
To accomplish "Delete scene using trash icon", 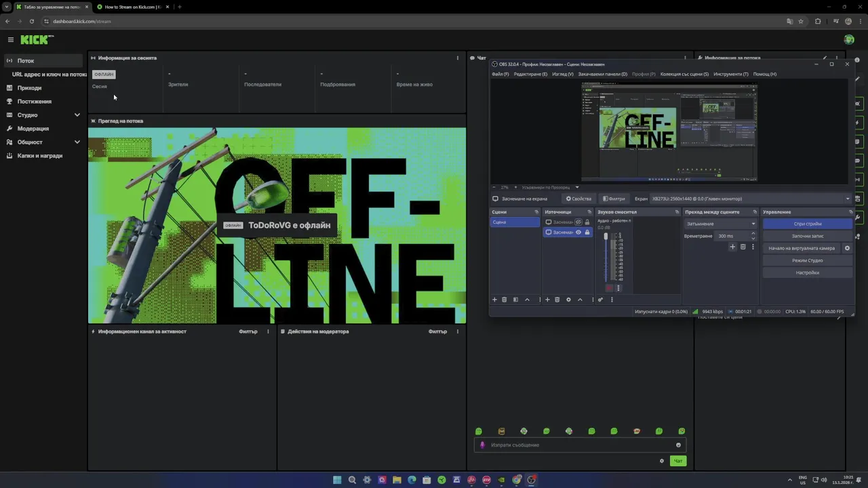I will [x=505, y=300].
